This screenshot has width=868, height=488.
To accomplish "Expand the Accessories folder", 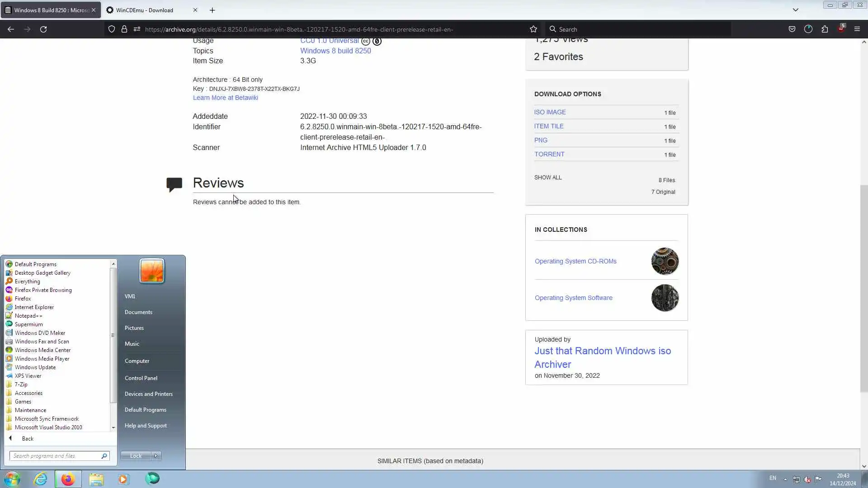I will pos(28,393).
